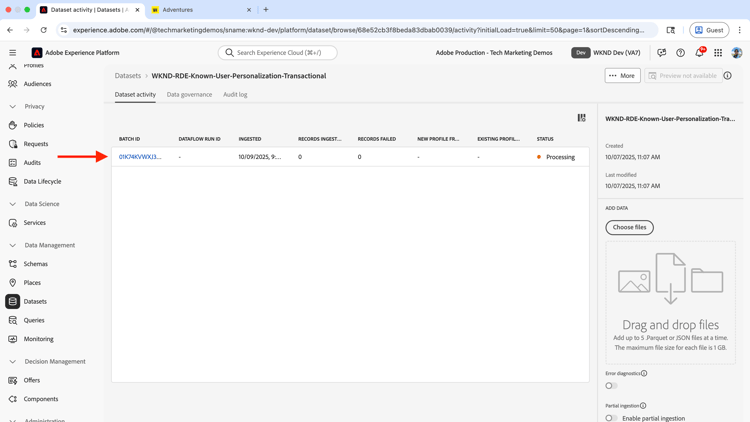This screenshot has height=422, width=750.
Task: Open Audits in the sidebar
Action: pos(32,163)
